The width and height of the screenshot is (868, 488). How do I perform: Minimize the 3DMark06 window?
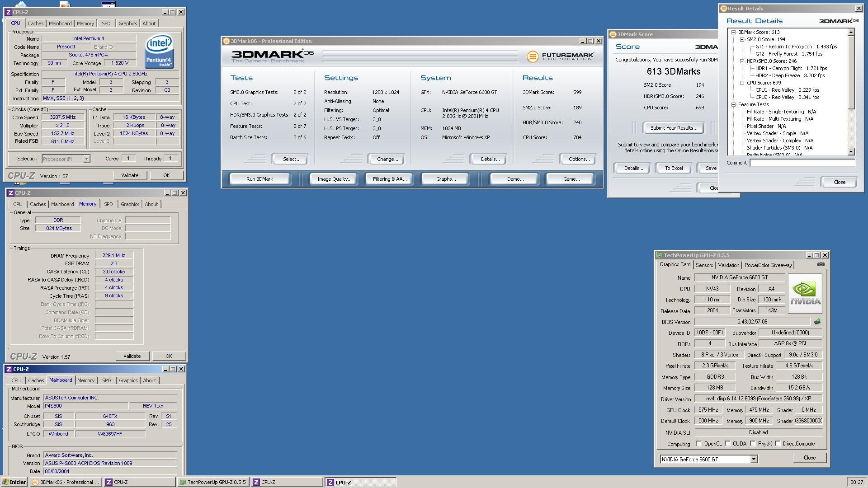583,41
